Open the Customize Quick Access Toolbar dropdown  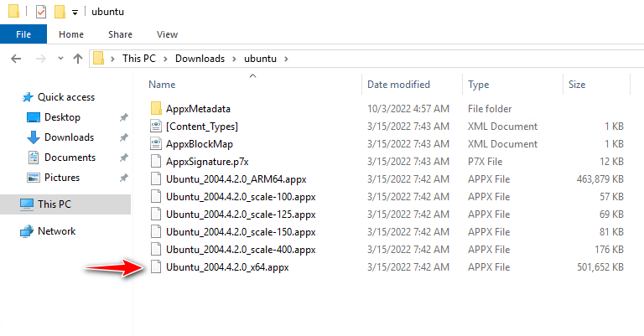[x=75, y=13]
